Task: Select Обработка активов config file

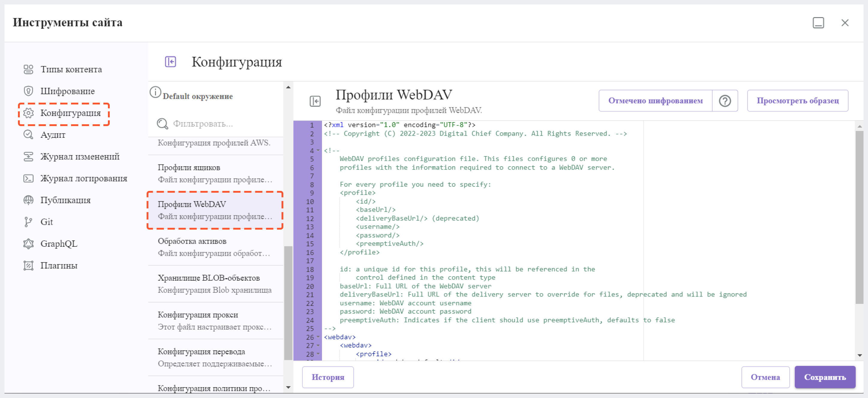Action: coord(216,247)
